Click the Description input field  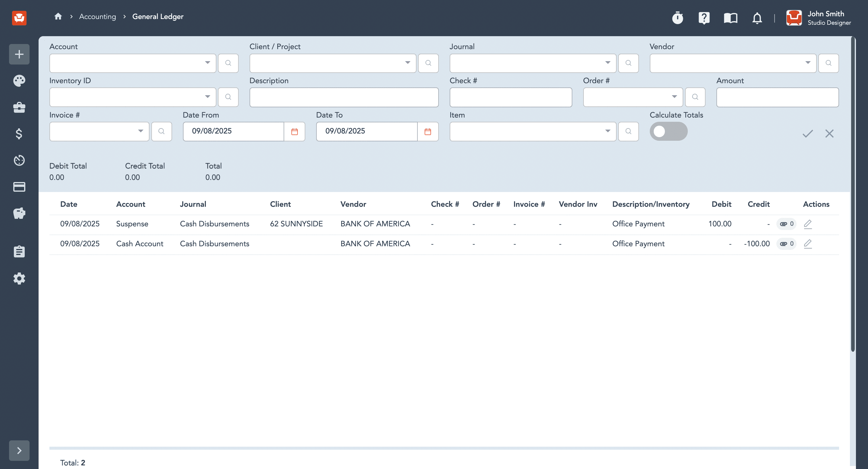[x=344, y=97]
